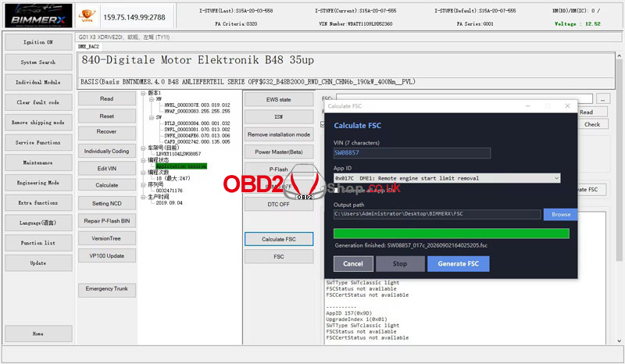Click the VPN connection icon
The width and height of the screenshot is (625, 364).
coord(87,16)
